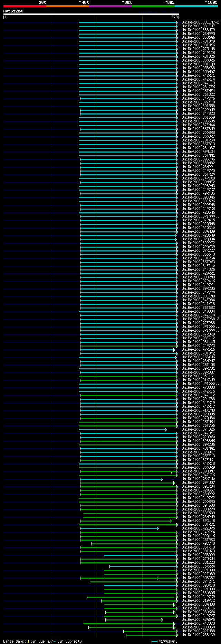Select hit UniRef100_A3A6V6
Viewport: 221px width, 644px height.
click(198, 619)
